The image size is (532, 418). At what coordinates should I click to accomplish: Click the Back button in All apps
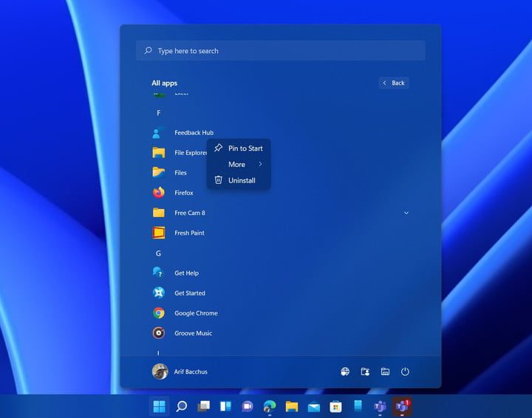394,83
